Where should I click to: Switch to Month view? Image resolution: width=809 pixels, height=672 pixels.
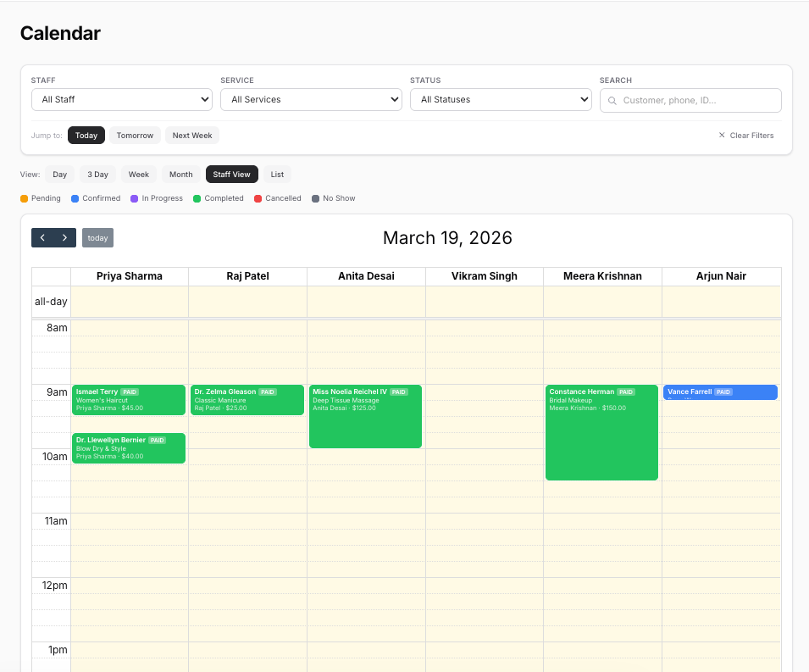[180, 174]
